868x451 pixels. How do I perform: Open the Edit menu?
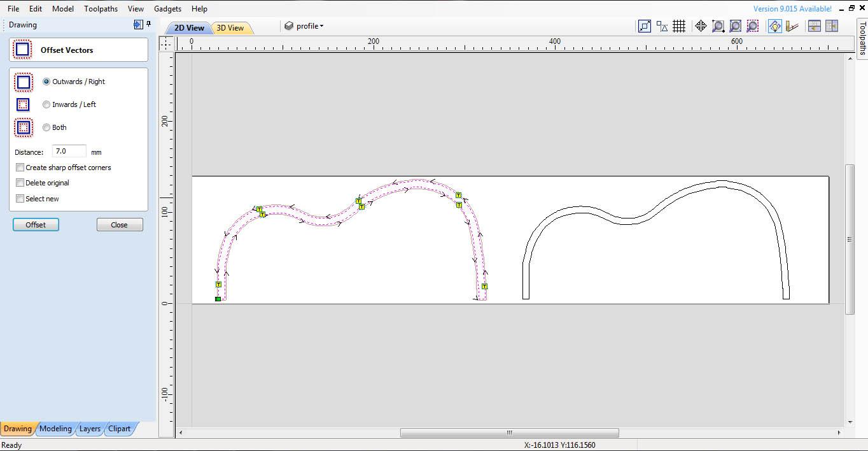[36, 9]
